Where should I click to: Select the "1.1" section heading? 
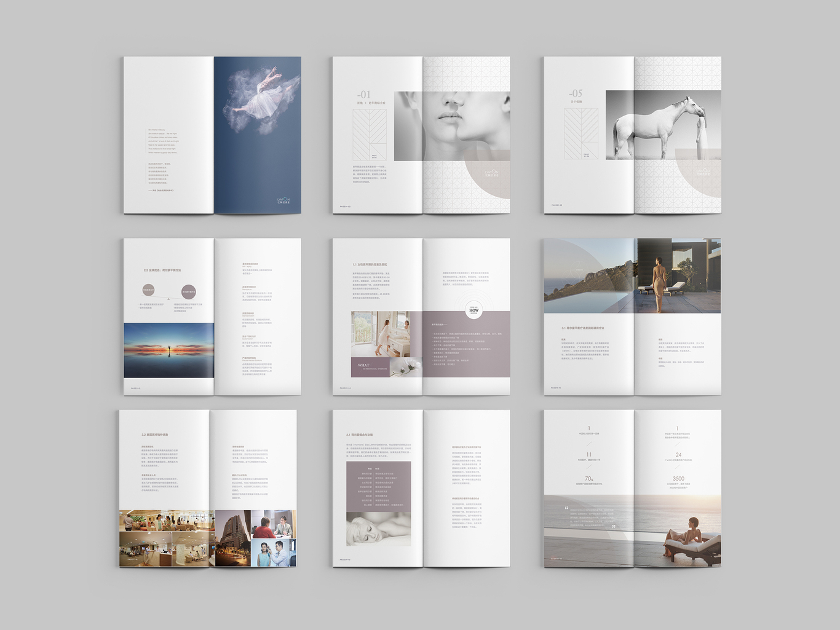[370, 264]
